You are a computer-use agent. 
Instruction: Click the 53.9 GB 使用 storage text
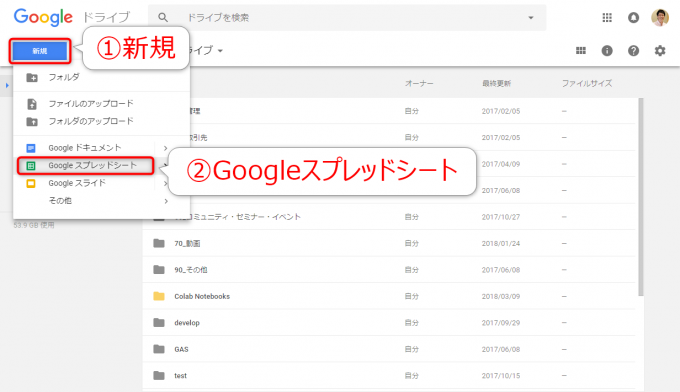click(x=34, y=225)
